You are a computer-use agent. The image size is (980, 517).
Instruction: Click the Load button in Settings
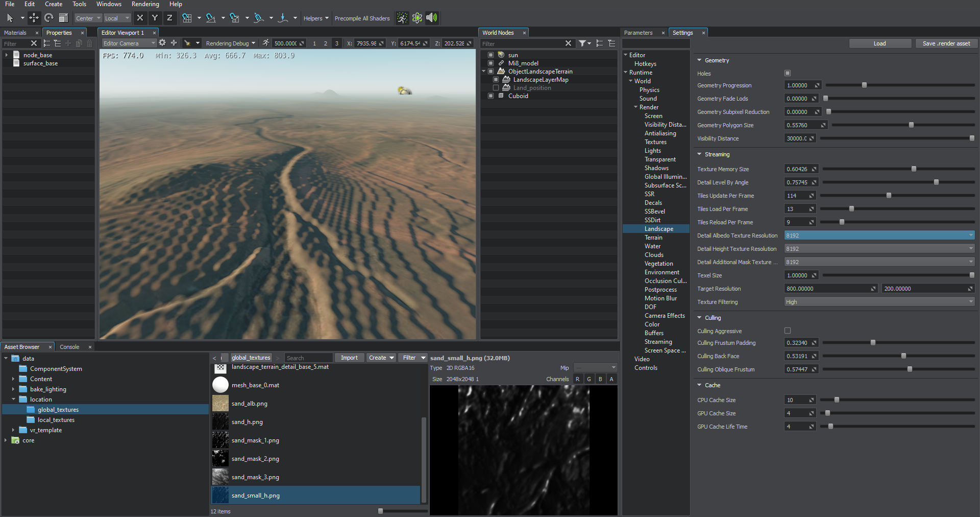[x=880, y=43]
